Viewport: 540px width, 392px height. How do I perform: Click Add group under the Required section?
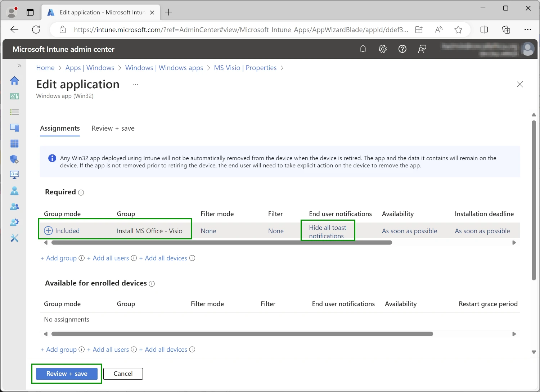coord(58,258)
